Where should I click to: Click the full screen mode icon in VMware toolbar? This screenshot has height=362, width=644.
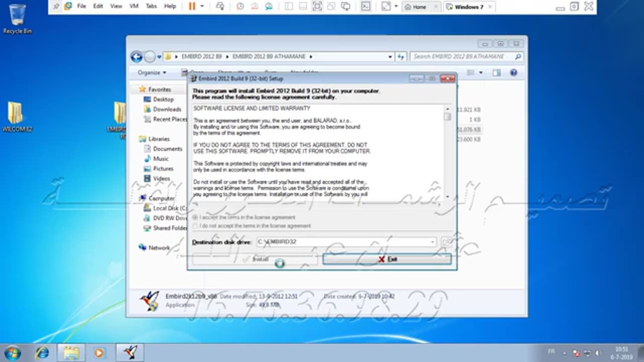(x=317, y=7)
